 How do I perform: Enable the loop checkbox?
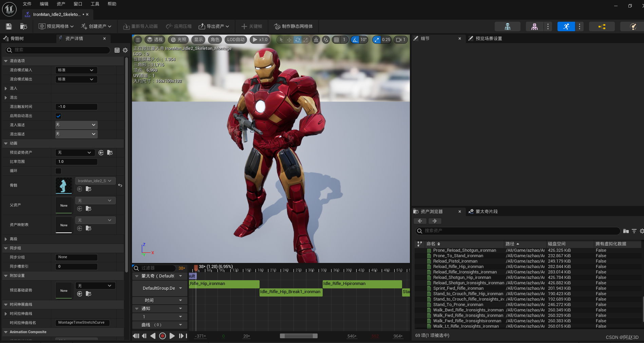[58, 171]
